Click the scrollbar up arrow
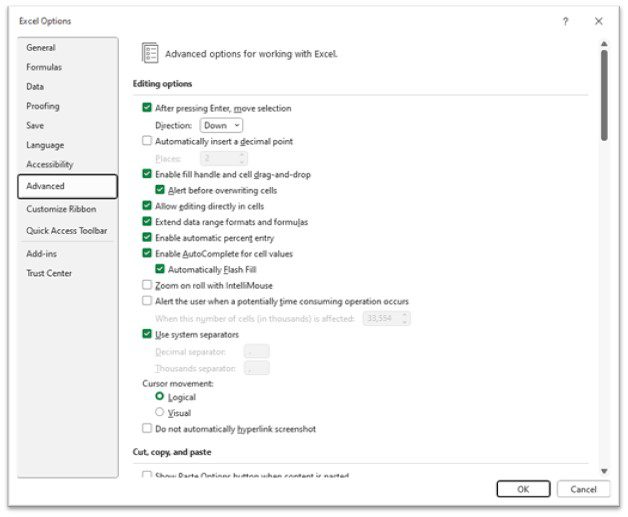 604,44
